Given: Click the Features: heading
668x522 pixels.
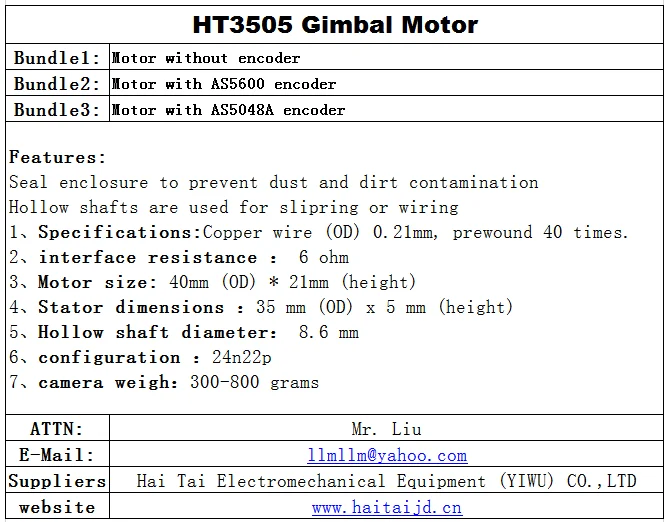Looking at the screenshot, I should click(58, 157).
